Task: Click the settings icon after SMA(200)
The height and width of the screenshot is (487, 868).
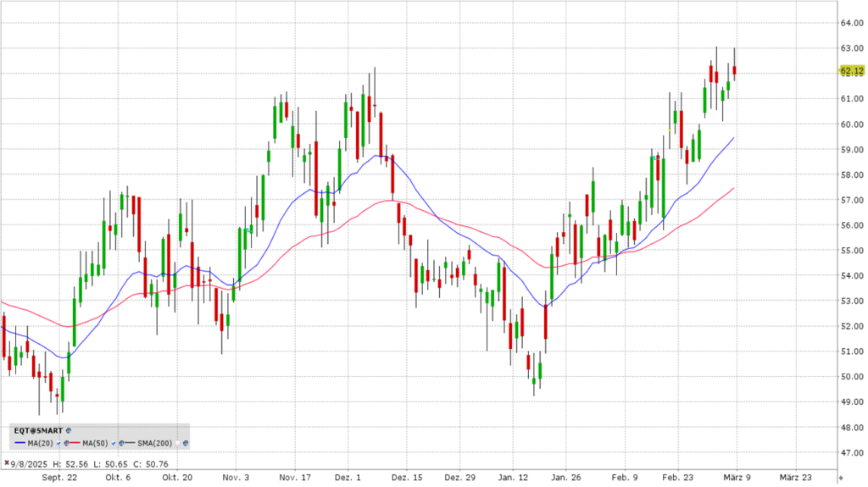Action: click(x=186, y=443)
